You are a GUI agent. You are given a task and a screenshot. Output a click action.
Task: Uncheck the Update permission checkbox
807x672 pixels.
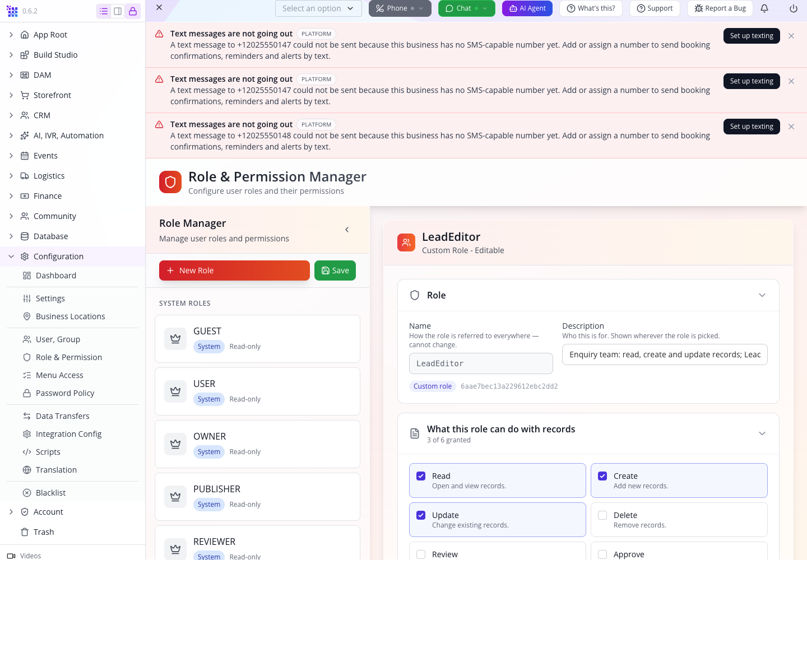421,515
